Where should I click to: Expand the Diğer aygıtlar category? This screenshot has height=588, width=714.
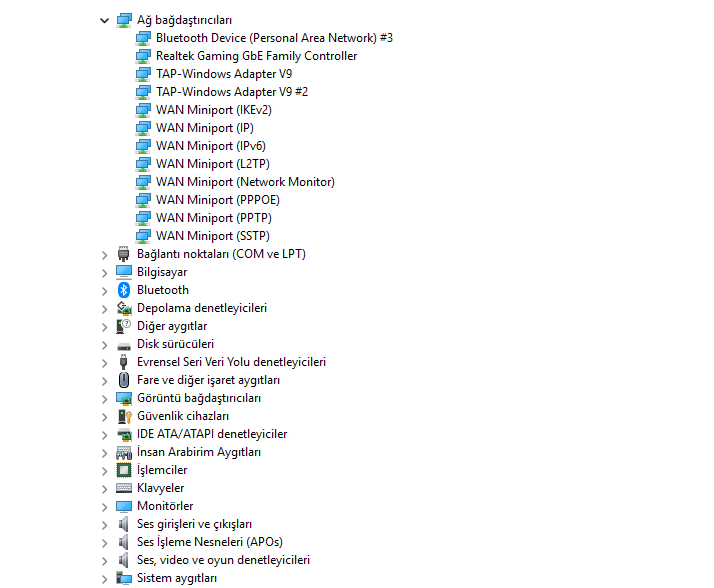coord(105,327)
